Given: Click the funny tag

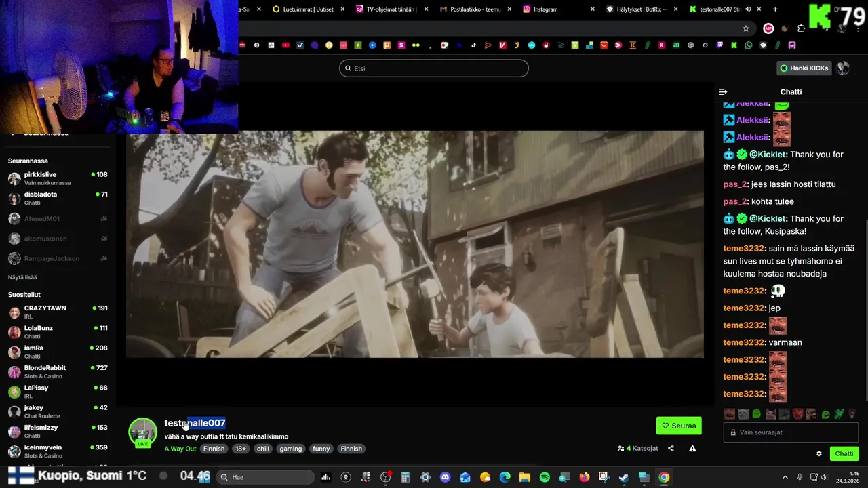Looking at the screenshot, I should click(321, 449).
